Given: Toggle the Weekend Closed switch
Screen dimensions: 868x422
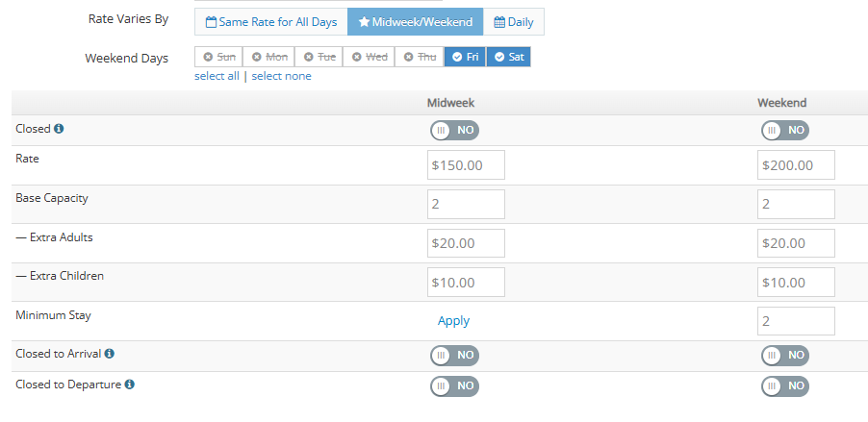Looking at the screenshot, I should point(784,130).
